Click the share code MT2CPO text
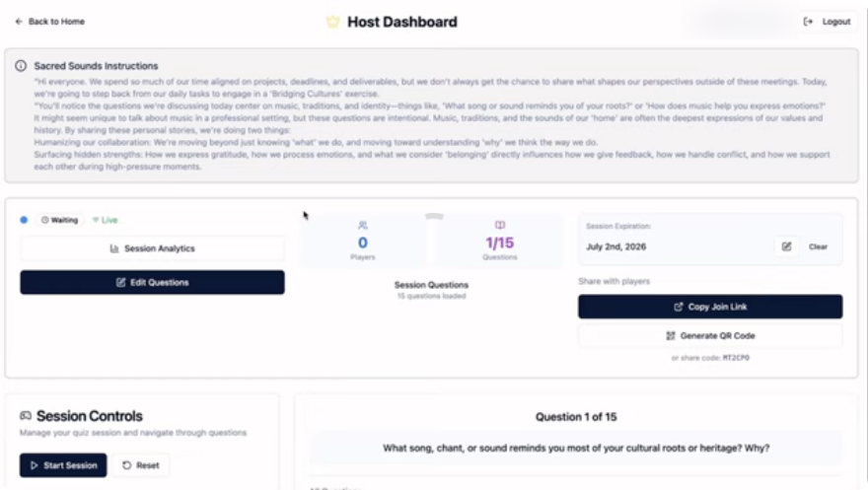868x490 pixels. (736, 358)
